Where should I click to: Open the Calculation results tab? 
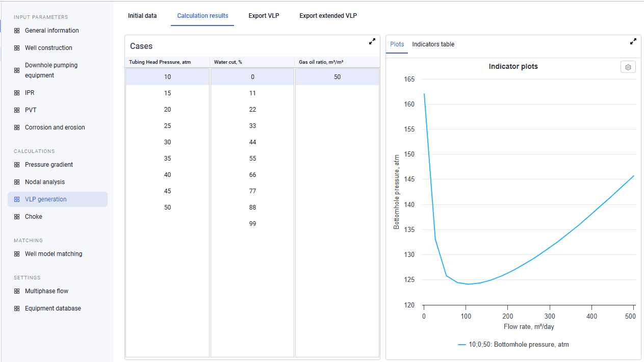[x=202, y=16]
